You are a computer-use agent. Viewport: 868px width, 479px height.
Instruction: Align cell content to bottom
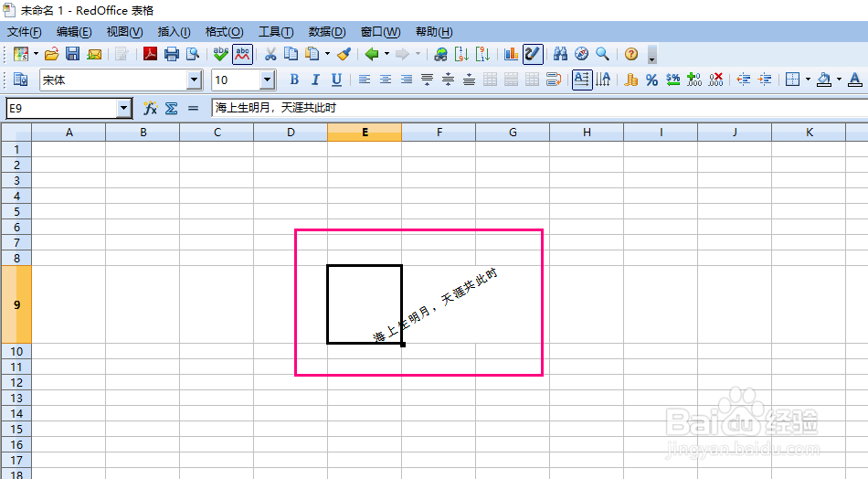[469, 80]
